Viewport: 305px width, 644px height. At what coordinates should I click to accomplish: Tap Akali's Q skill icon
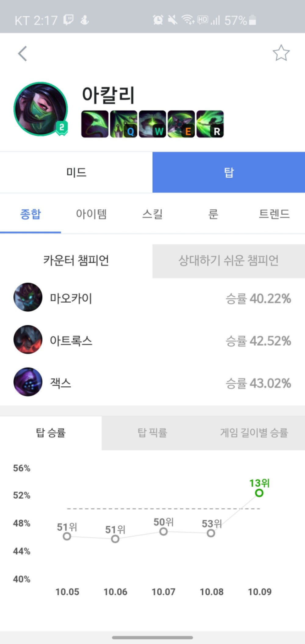click(124, 124)
